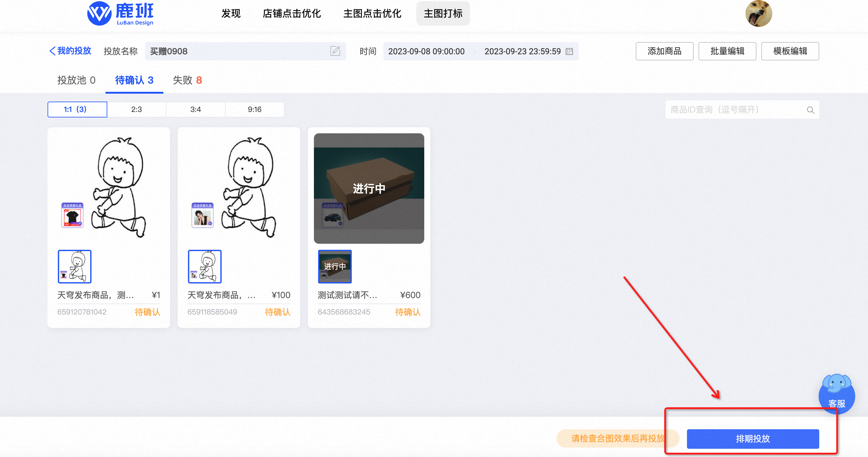Open the 进行中 box preview image
Image resolution: width=868 pixels, height=457 pixels.
(369, 188)
